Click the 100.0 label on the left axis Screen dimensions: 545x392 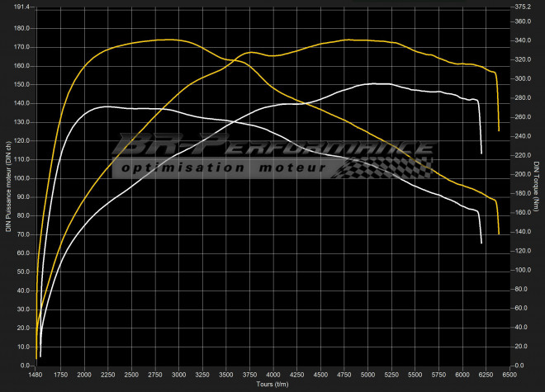pyautogui.click(x=20, y=178)
